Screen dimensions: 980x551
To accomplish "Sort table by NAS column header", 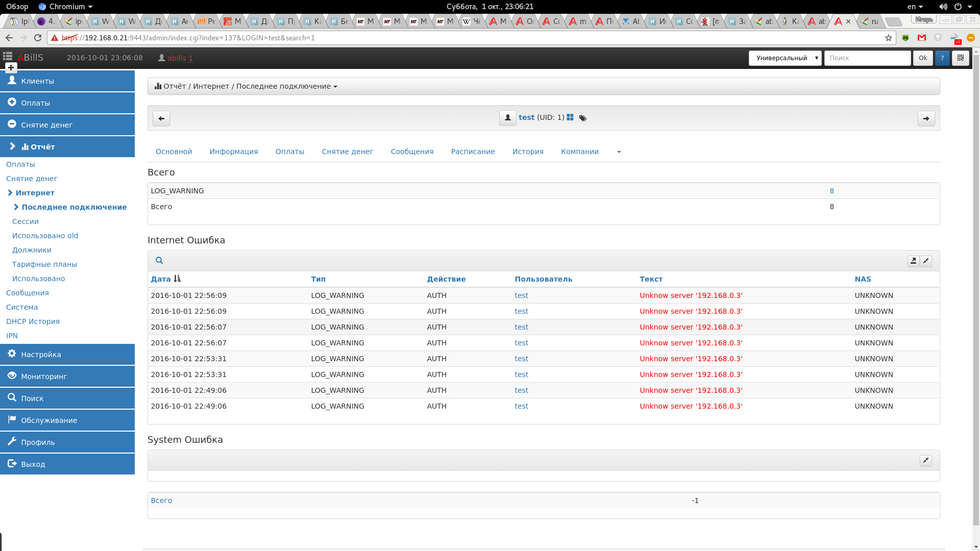I will point(863,279).
